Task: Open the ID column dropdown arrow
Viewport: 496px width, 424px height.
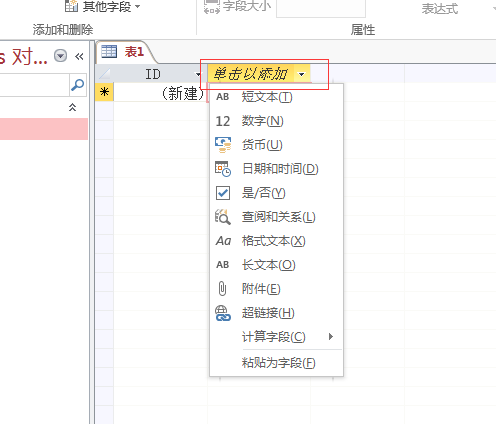Action: tap(198, 74)
